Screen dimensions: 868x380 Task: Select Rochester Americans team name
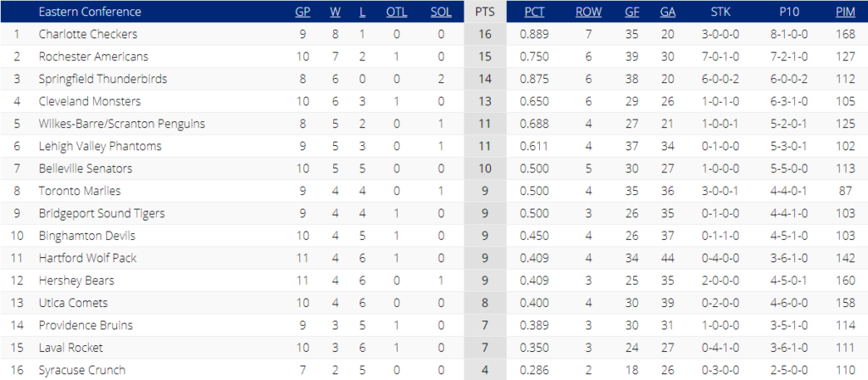coord(93,57)
